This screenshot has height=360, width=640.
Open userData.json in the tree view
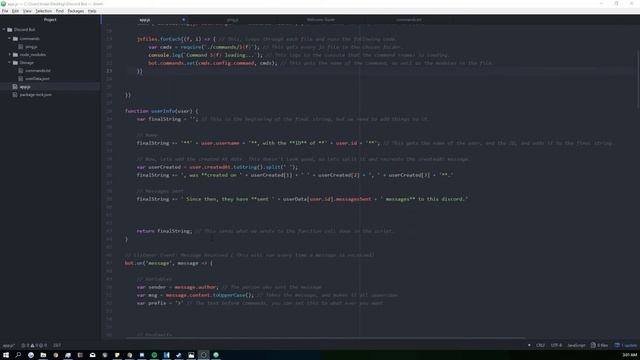(38, 78)
